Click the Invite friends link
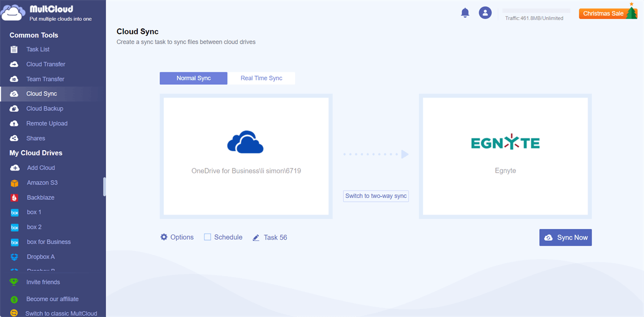 point(43,282)
